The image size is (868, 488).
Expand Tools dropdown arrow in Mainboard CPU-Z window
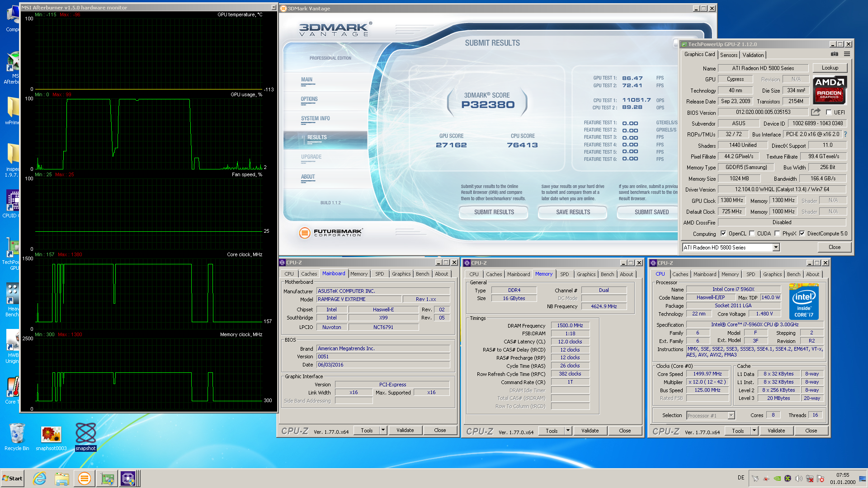[x=383, y=430]
